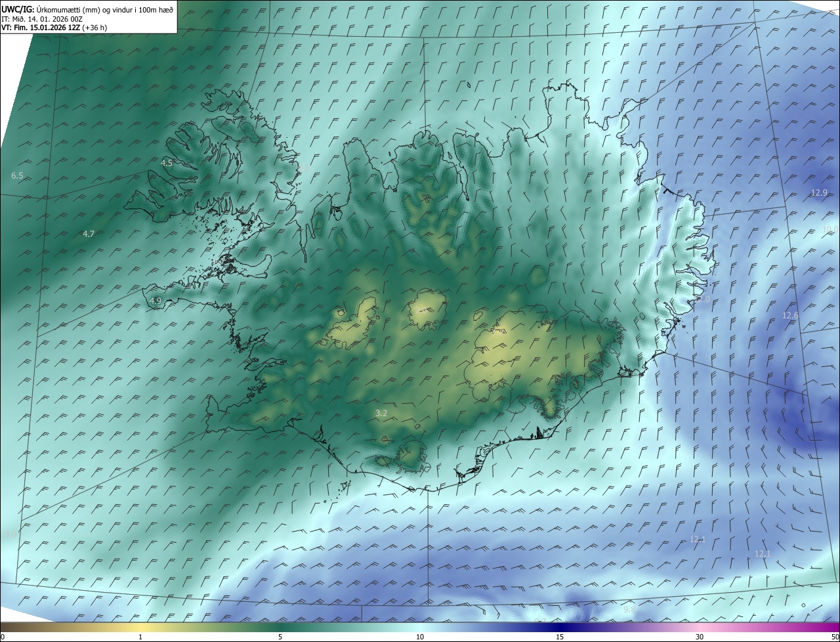840x642 pixels.
Task: Click the colorbar tick label '10'
Action: (x=420, y=637)
